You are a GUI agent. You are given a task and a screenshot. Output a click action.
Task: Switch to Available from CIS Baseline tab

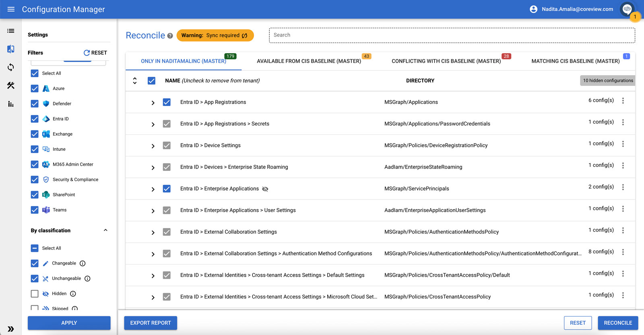click(309, 61)
